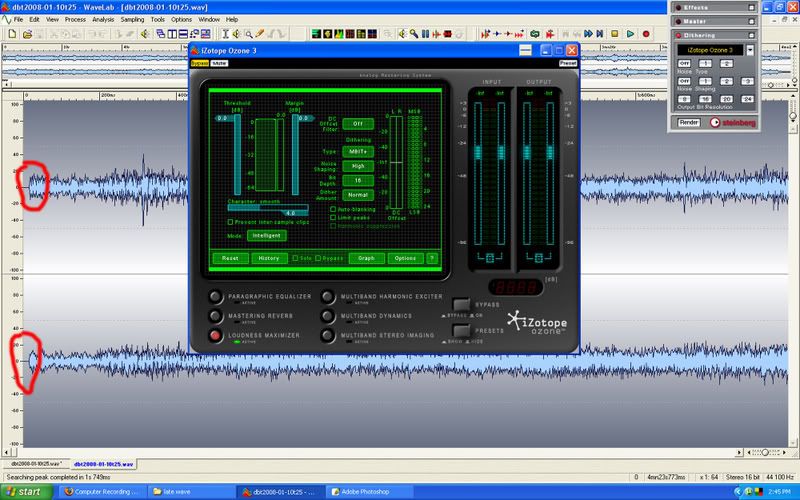The image size is (800, 500).
Task: Click the Ozone Presets show/hide button
Action: click(x=461, y=331)
